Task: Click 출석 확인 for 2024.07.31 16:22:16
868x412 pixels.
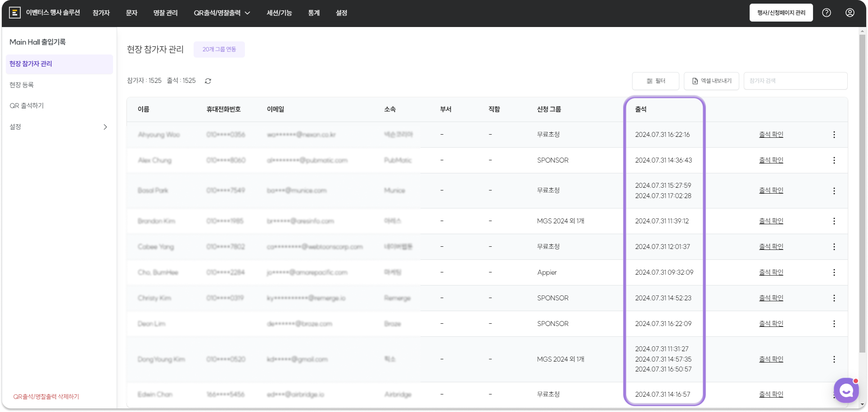Action: point(771,135)
